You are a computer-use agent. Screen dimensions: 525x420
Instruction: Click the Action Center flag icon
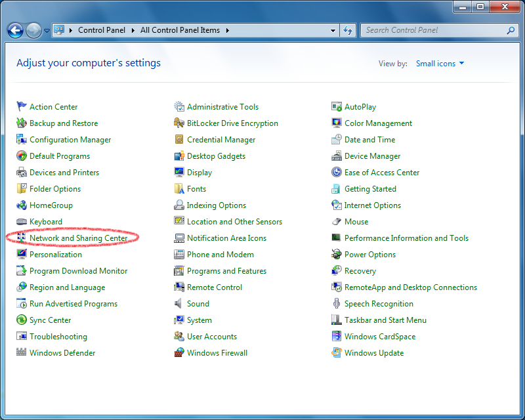[x=22, y=107]
